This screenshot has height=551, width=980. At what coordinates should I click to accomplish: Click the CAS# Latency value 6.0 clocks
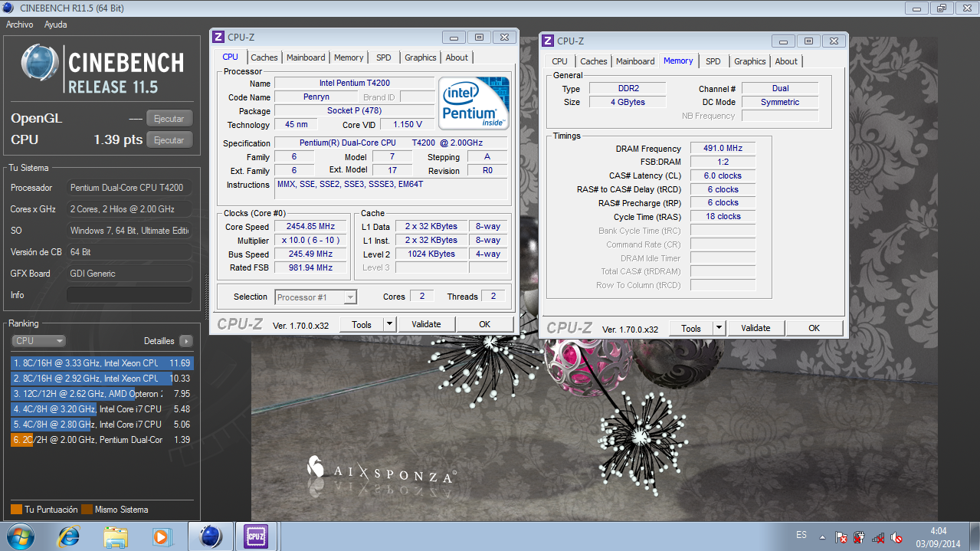(x=723, y=175)
